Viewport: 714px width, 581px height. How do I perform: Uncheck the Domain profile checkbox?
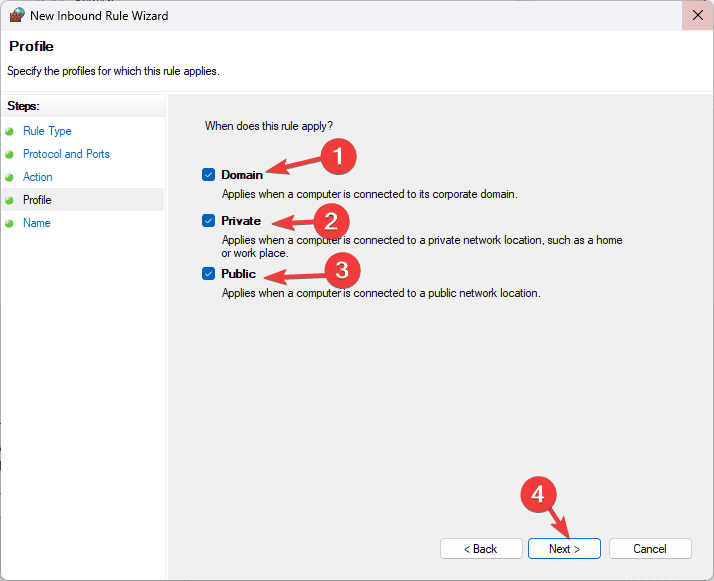pyautogui.click(x=209, y=175)
